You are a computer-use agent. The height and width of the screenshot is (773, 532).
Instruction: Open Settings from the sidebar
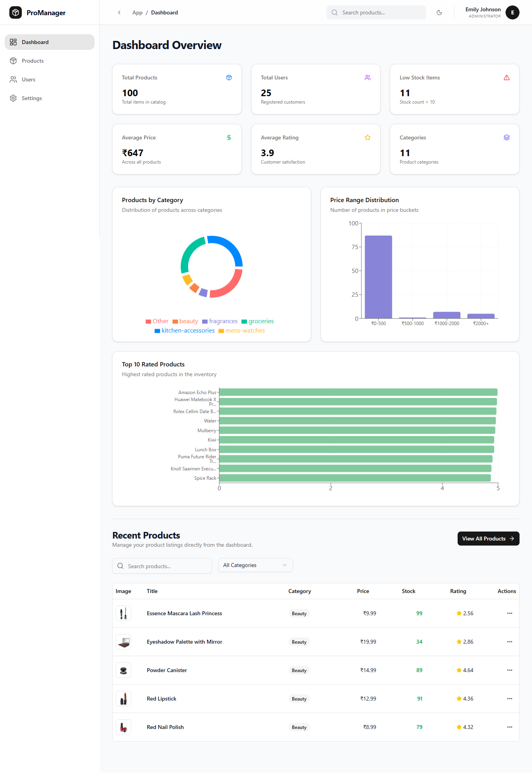click(x=32, y=98)
